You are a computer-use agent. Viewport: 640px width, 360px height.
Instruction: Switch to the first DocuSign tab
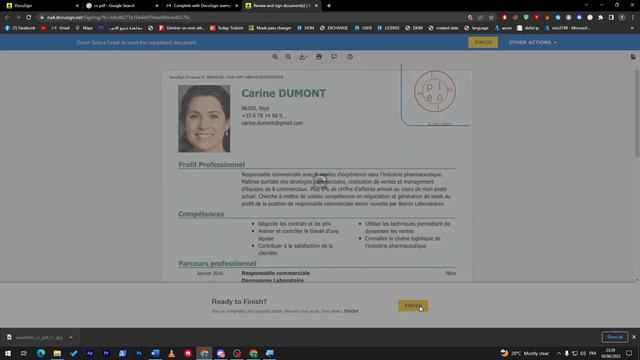[41, 6]
